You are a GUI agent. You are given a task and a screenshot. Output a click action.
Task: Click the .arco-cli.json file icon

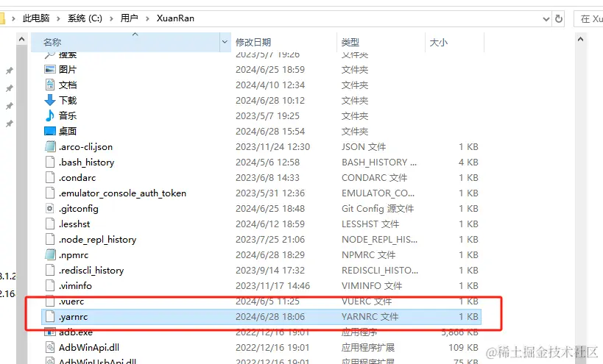[x=50, y=146]
